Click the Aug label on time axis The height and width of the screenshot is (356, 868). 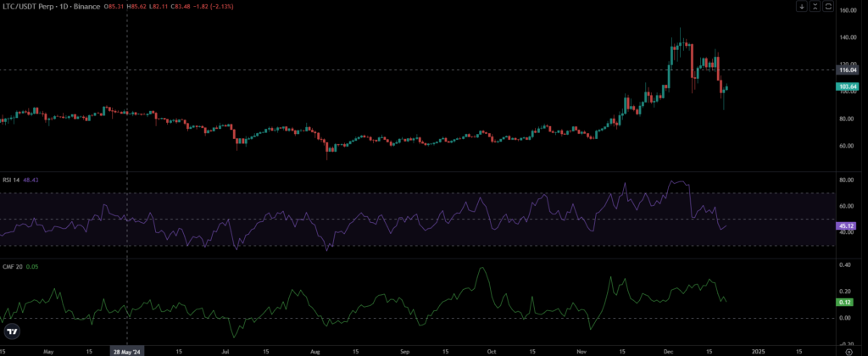[x=315, y=352]
